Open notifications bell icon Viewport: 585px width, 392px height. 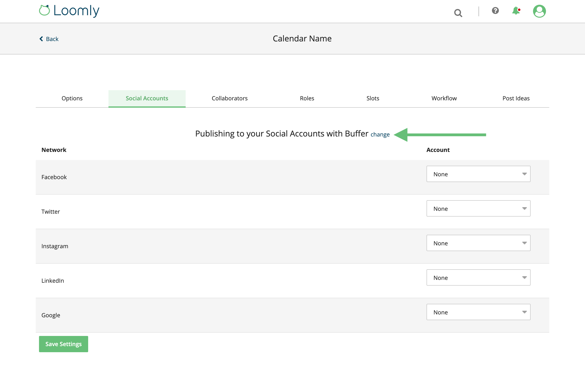tap(516, 11)
